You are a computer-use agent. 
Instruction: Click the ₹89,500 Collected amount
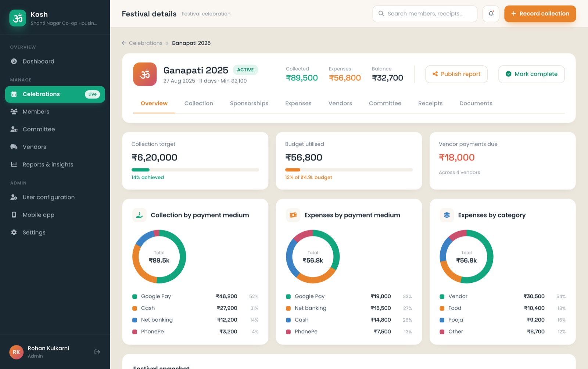coord(302,78)
